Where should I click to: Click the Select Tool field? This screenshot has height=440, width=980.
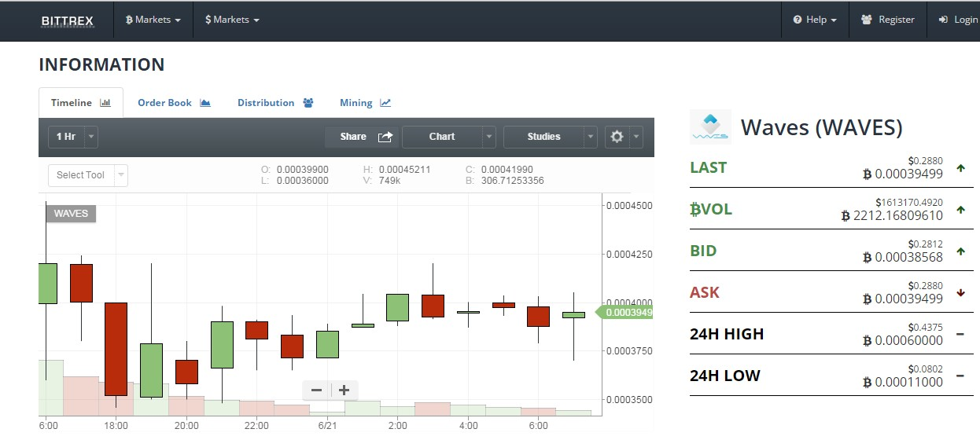point(80,175)
